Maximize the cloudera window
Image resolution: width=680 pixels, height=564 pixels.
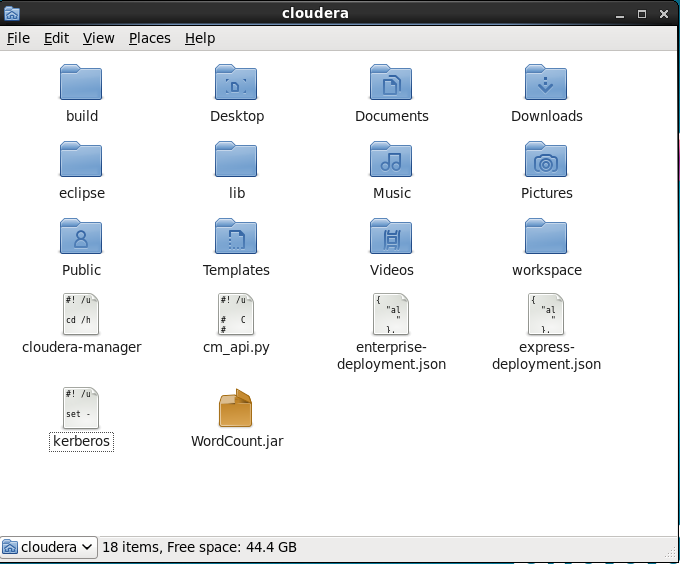point(642,14)
